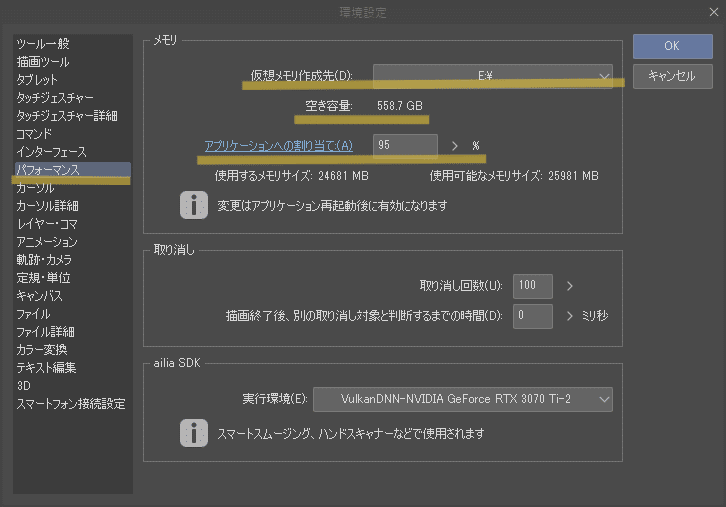Screen dimensions: 726x507
Task: Select ファイル category
Action: click(33, 314)
